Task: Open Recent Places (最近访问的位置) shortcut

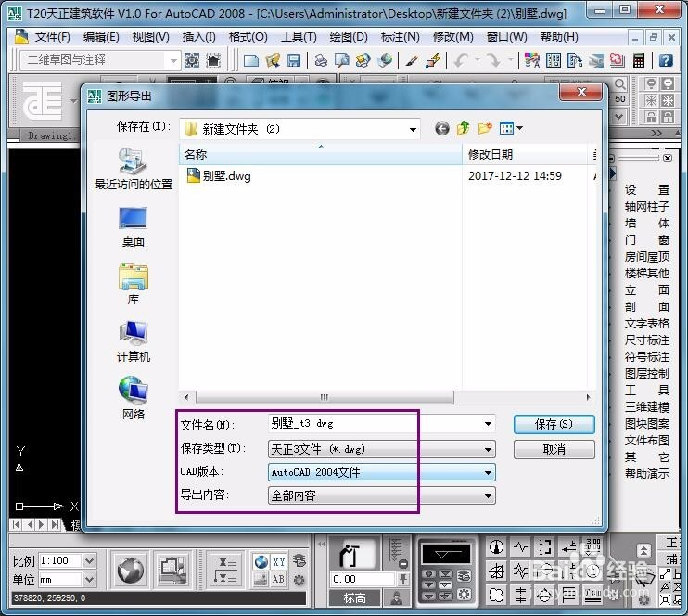Action: pos(134,169)
